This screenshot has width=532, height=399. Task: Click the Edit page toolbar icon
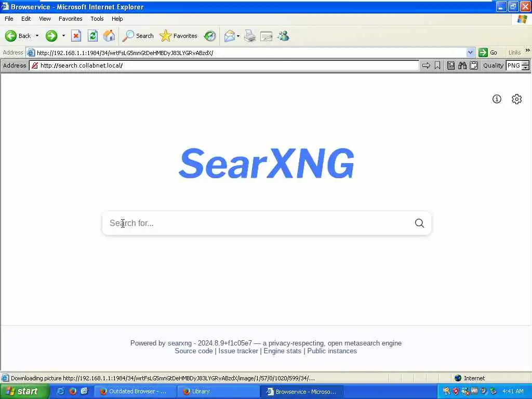click(267, 36)
